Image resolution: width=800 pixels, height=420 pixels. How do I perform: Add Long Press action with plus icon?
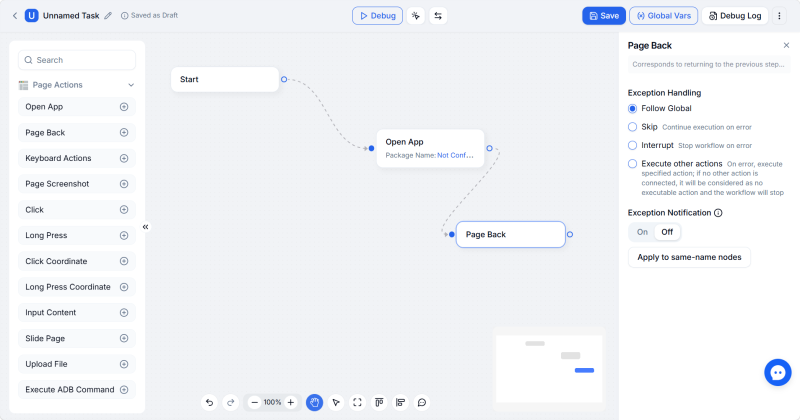124,235
